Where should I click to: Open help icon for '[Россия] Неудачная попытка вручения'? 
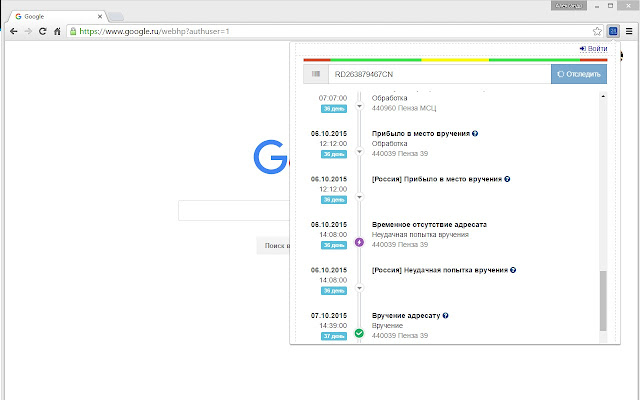coord(513,270)
